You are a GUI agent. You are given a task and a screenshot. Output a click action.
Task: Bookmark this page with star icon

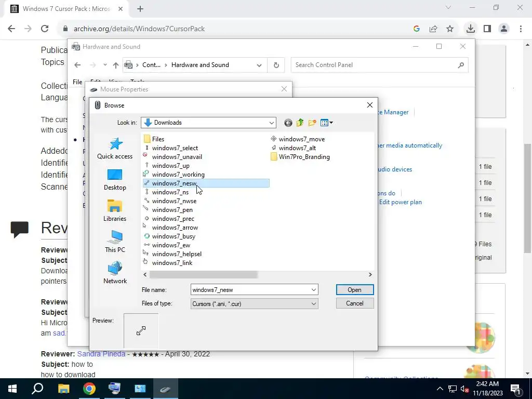pyautogui.click(x=450, y=29)
